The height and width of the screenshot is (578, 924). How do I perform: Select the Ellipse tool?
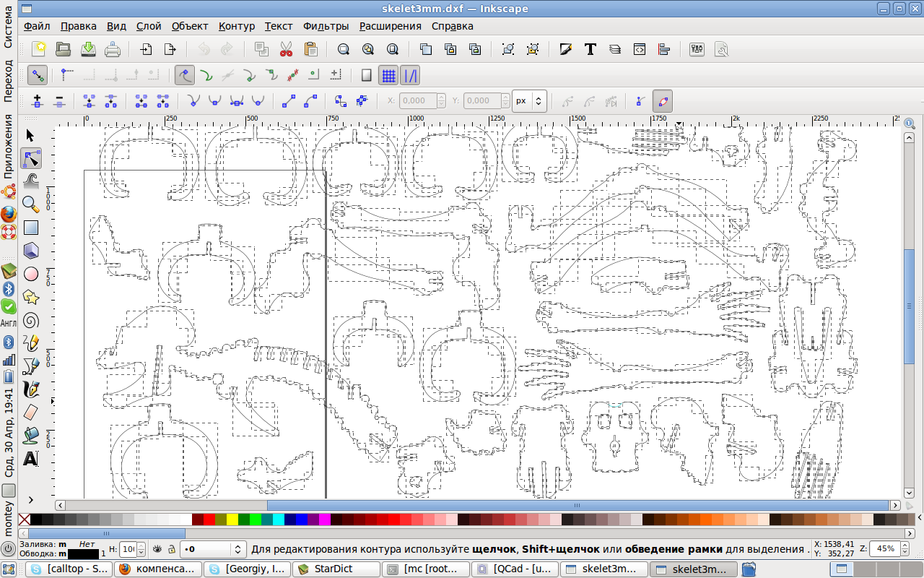[30, 274]
